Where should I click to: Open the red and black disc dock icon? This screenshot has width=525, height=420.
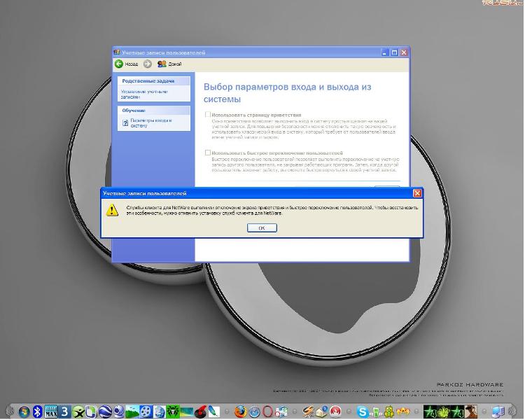200,412
